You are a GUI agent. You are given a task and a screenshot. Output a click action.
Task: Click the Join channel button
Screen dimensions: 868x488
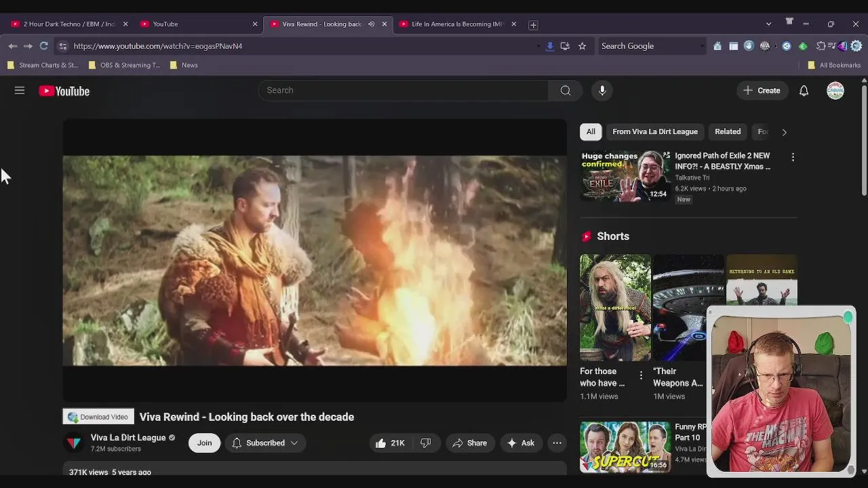pos(204,443)
